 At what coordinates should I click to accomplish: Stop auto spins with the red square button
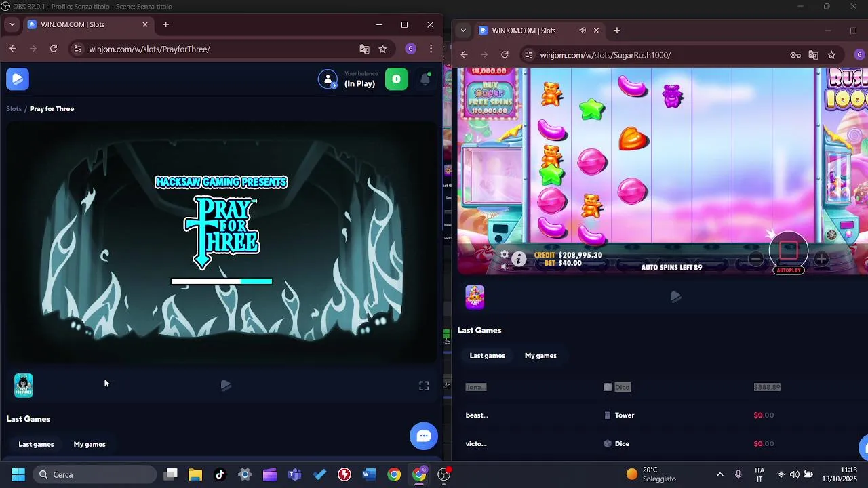[788, 249]
